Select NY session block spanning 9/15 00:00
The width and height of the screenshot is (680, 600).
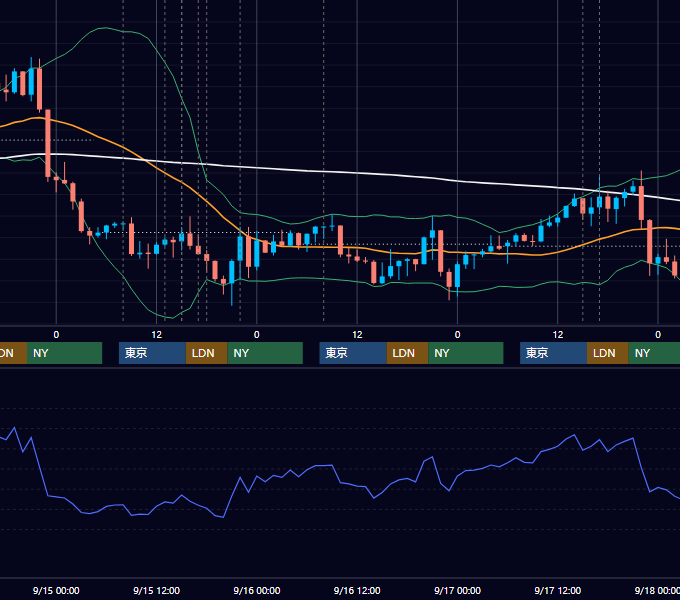[64, 353]
